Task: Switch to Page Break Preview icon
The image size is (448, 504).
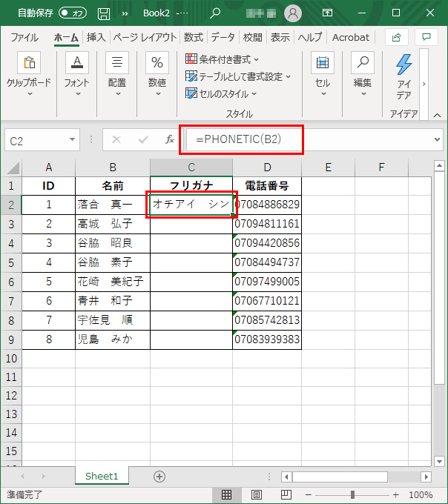Action: tap(286, 494)
